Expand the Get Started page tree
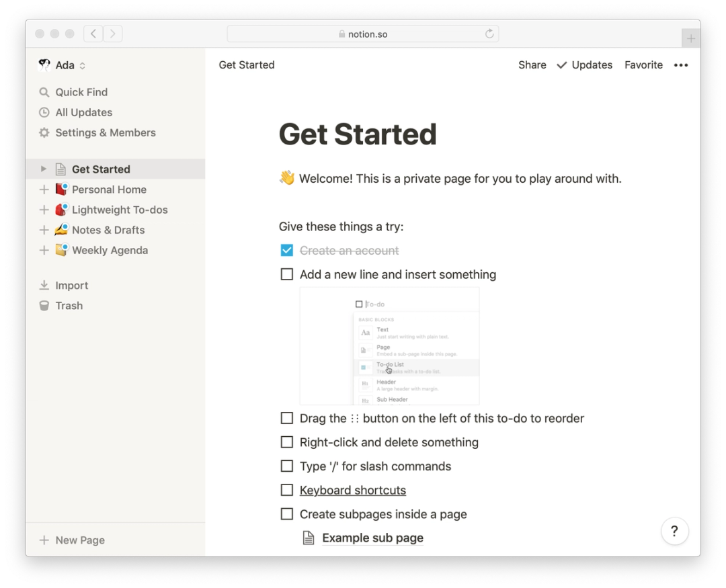The height and width of the screenshot is (588, 726). point(43,169)
